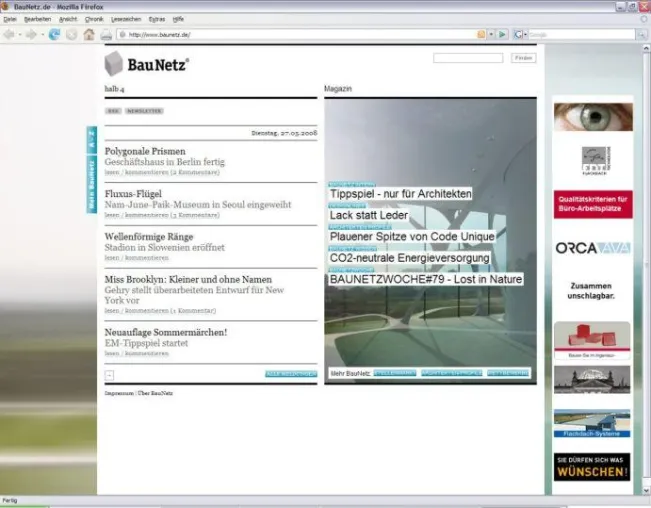Click the Mein BauNetz vertical side tab
The height and width of the screenshot is (508, 651).
tap(92, 185)
